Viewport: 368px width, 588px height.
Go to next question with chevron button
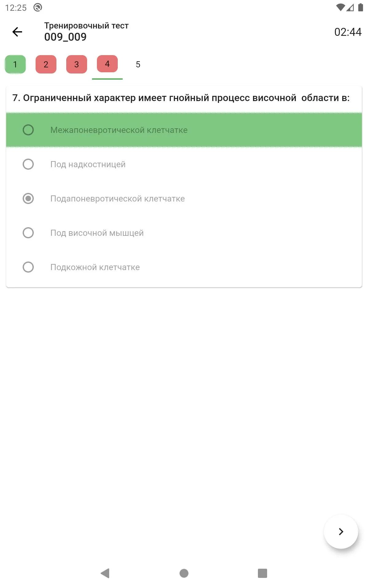pos(341,531)
